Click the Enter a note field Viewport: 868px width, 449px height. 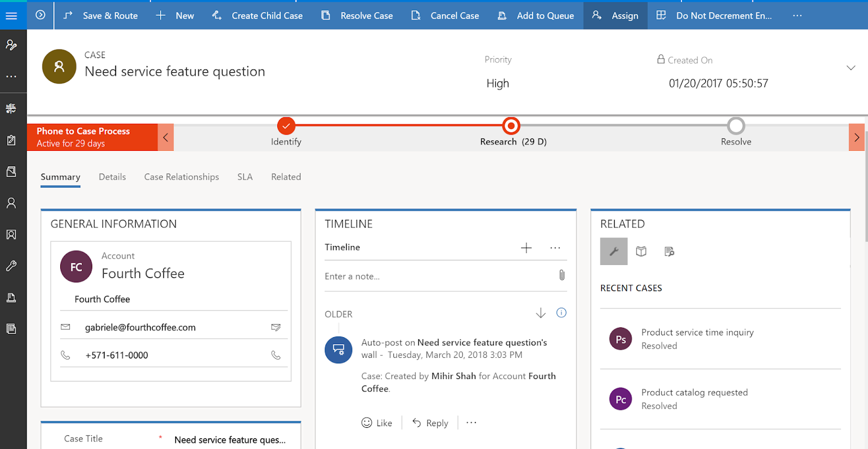434,276
